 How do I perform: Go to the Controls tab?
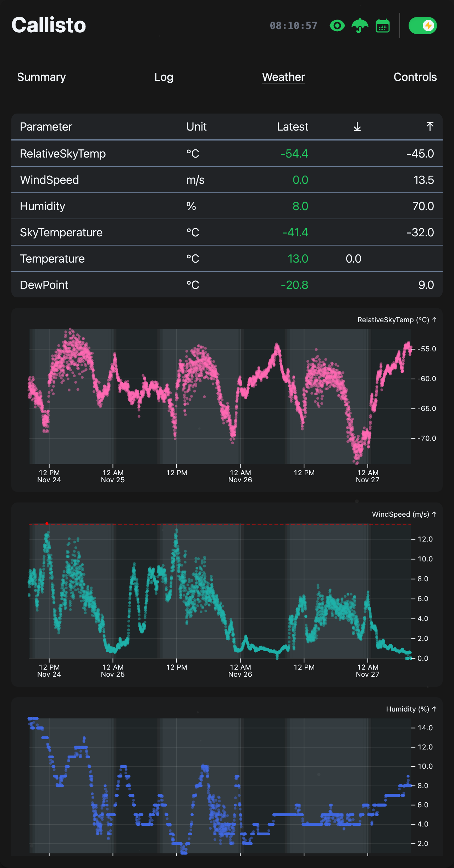pyautogui.click(x=415, y=77)
